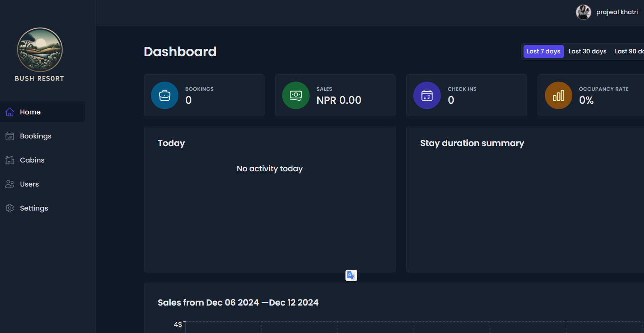
Task: Go to the Cabins page
Action: [32, 160]
